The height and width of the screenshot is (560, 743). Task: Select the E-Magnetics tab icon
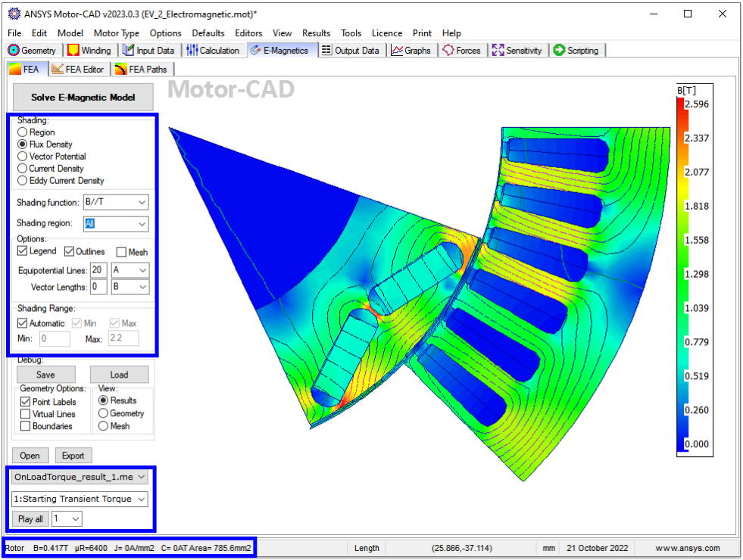pyautogui.click(x=255, y=50)
